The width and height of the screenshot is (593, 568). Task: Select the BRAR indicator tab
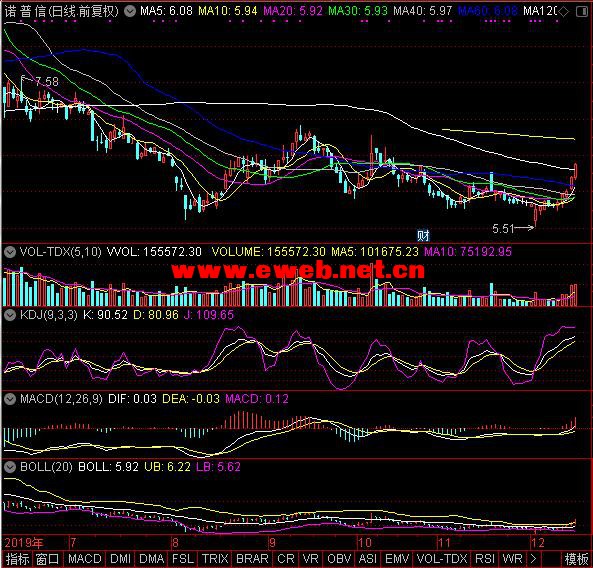[252, 559]
